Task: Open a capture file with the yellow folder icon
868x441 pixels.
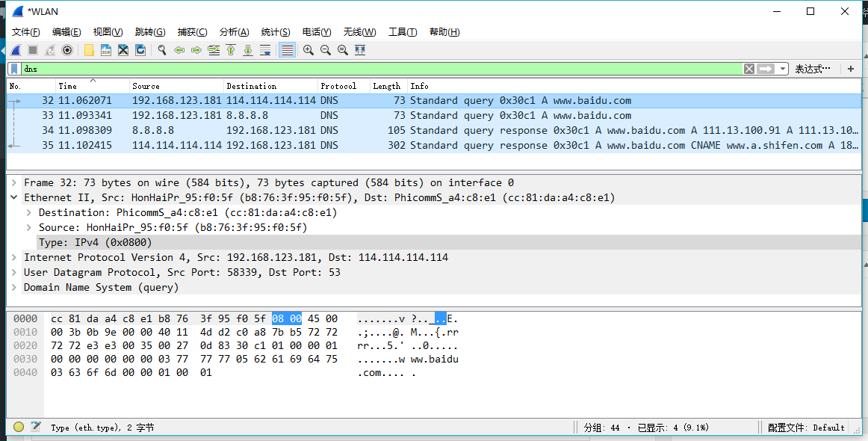Action: (x=89, y=50)
